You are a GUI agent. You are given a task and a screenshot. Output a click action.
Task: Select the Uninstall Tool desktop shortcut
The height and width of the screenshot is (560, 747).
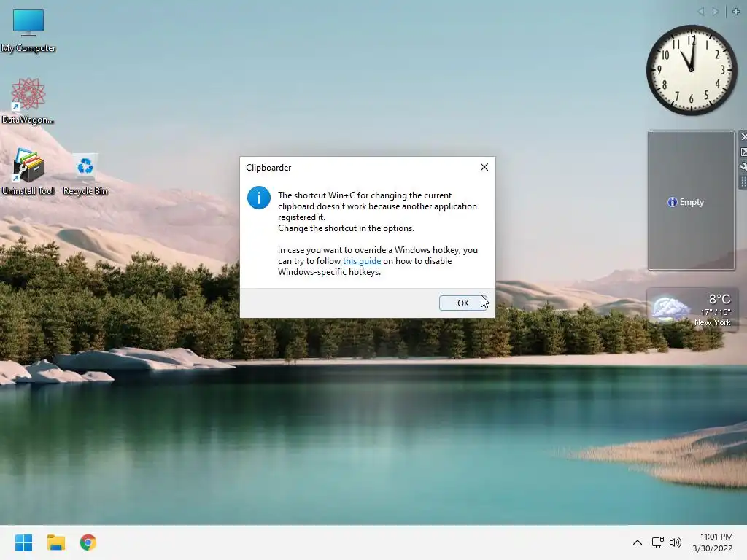[28, 171]
